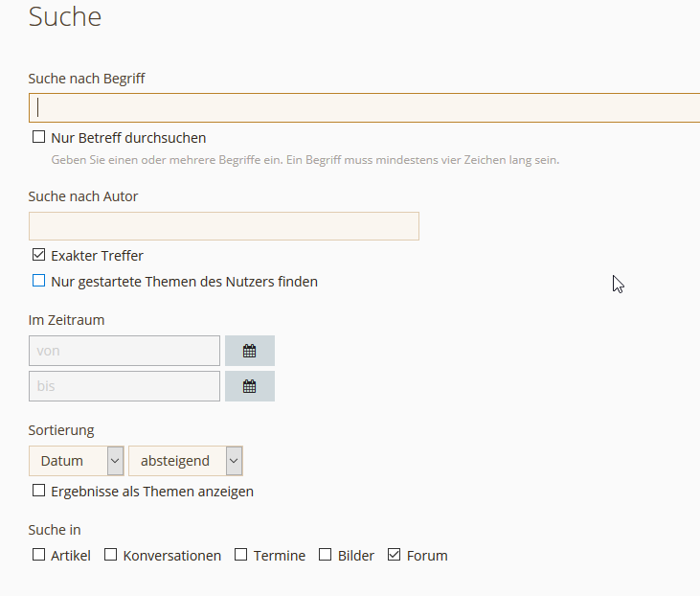
Task: Click the 'bis' end date field
Action: [124, 386]
